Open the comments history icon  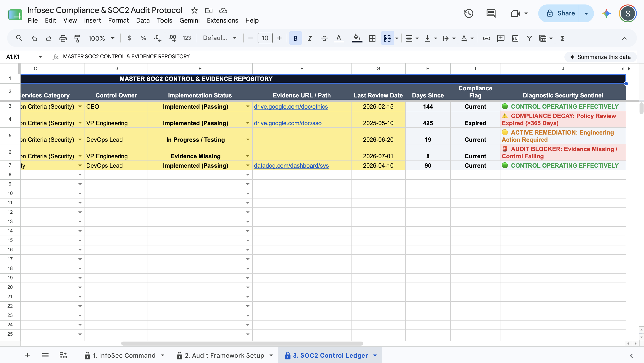pyautogui.click(x=491, y=13)
